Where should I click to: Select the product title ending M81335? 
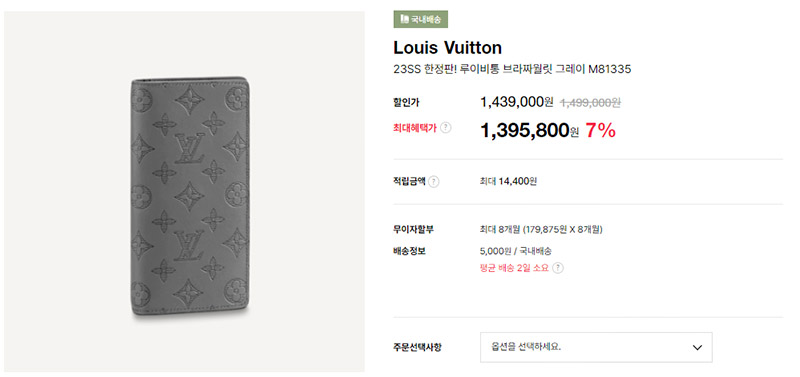pos(512,69)
